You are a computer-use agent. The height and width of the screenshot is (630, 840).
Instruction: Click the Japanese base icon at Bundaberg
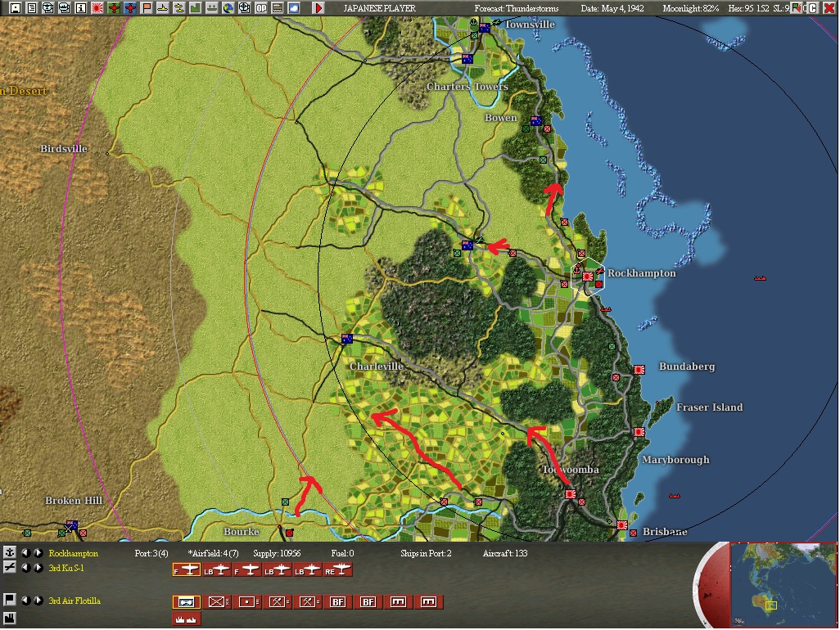click(639, 369)
